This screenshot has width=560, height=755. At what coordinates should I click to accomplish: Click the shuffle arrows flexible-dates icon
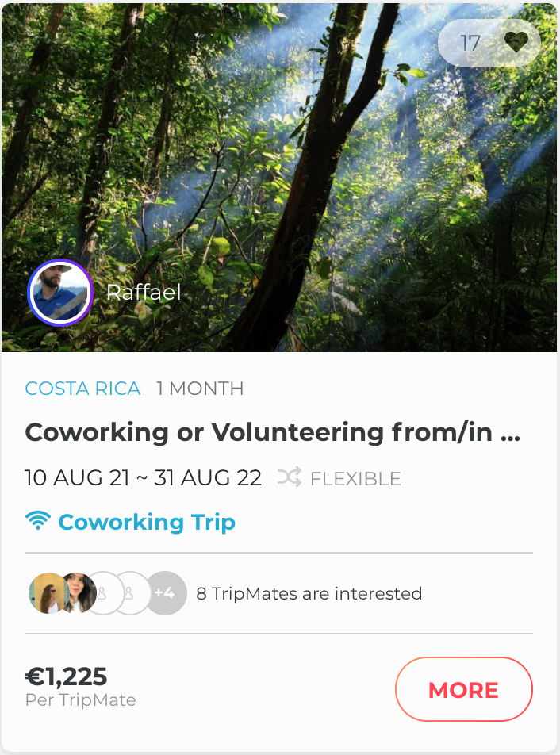(290, 477)
